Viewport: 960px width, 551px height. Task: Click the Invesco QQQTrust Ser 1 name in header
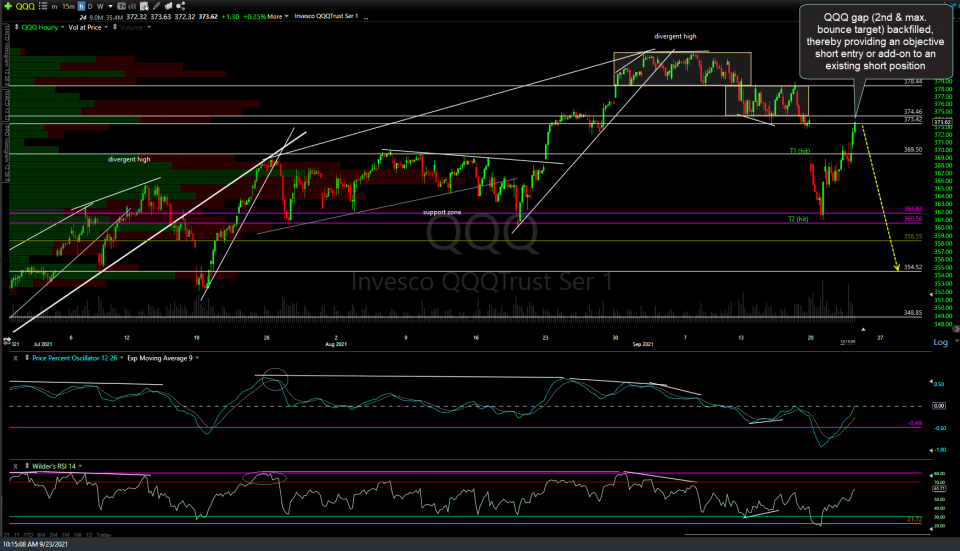point(326,17)
